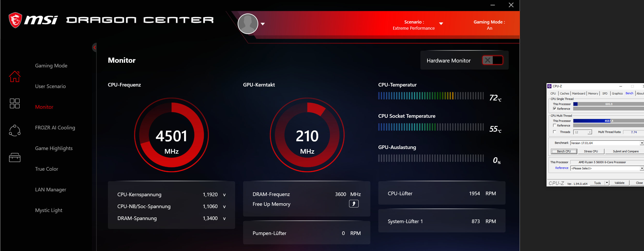The width and height of the screenshot is (644, 251).
Task: Click the blue Reference link in CPU-Z
Action: (562, 168)
